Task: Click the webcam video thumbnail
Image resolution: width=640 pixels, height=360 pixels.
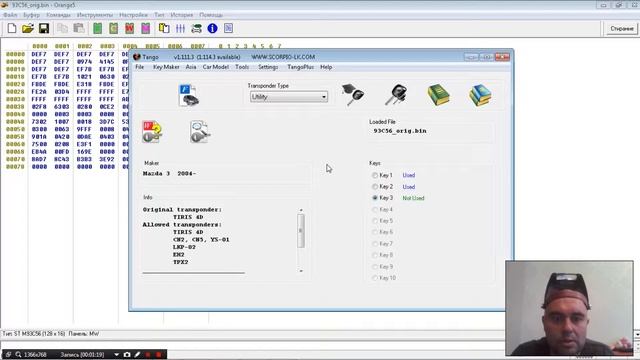Action: point(569,308)
